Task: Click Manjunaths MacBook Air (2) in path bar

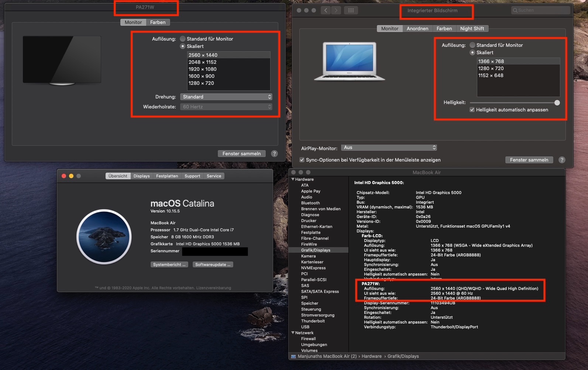Action: pyautogui.click(x=327, y=356)
